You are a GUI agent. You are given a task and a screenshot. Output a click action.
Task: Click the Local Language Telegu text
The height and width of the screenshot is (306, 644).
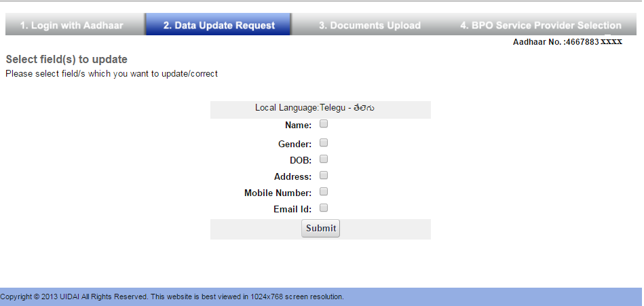click(316, 108)
